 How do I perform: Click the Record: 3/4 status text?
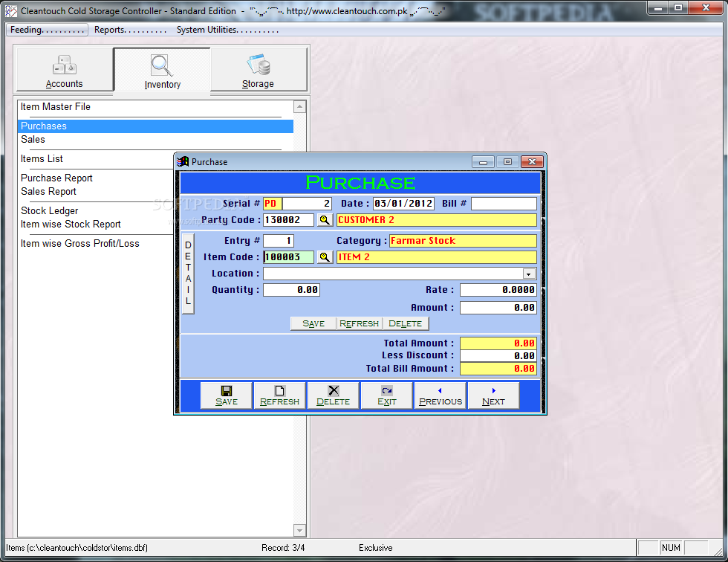click(x=283, y=548)
